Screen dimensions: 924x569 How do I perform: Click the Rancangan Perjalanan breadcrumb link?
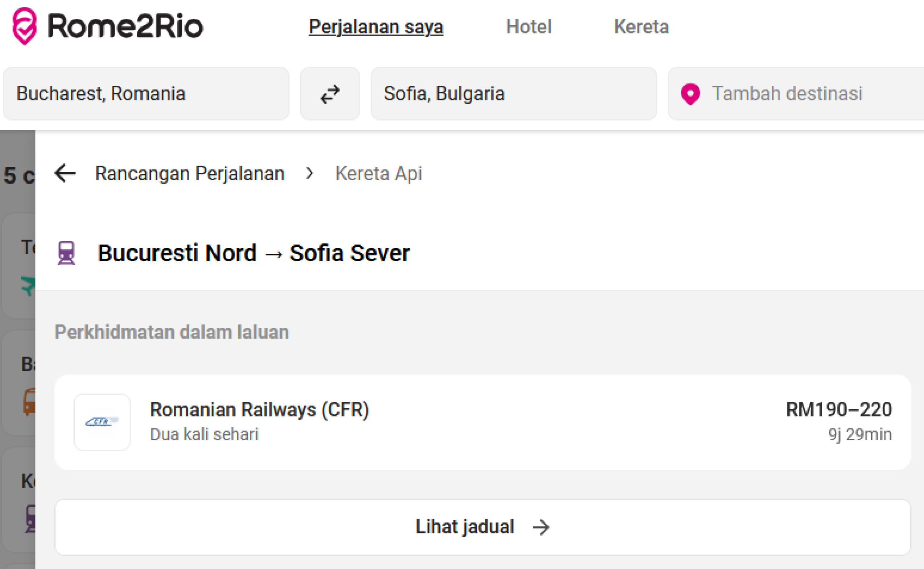pos(189,174)
